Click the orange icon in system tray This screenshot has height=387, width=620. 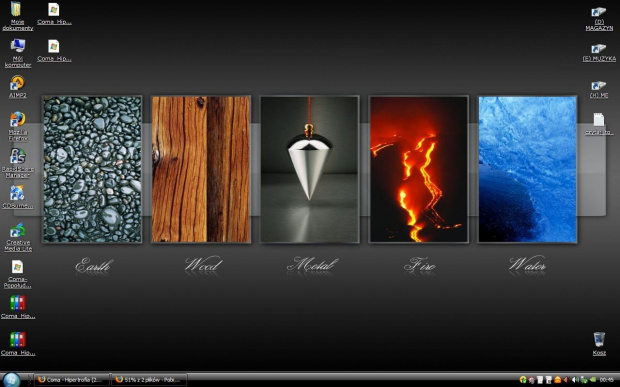tap(558, 380)
